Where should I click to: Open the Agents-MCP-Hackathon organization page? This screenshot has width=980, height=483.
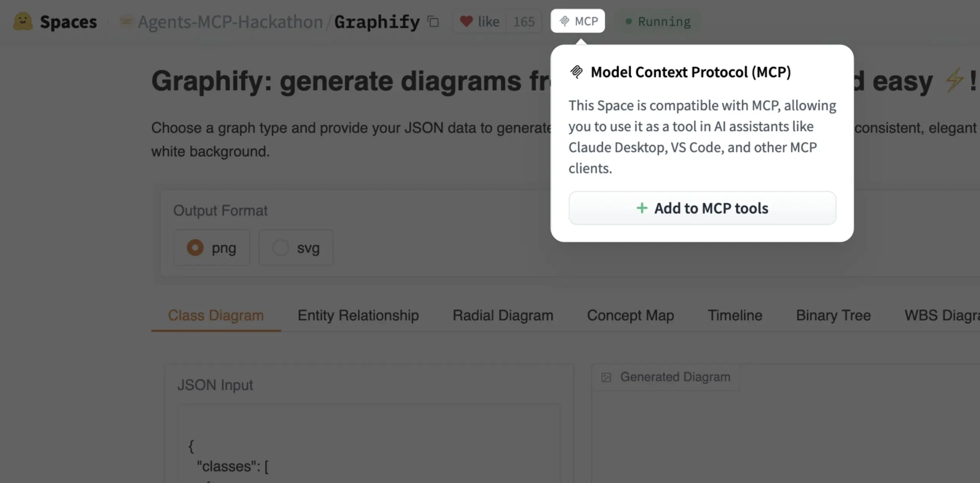pos(230,22)
